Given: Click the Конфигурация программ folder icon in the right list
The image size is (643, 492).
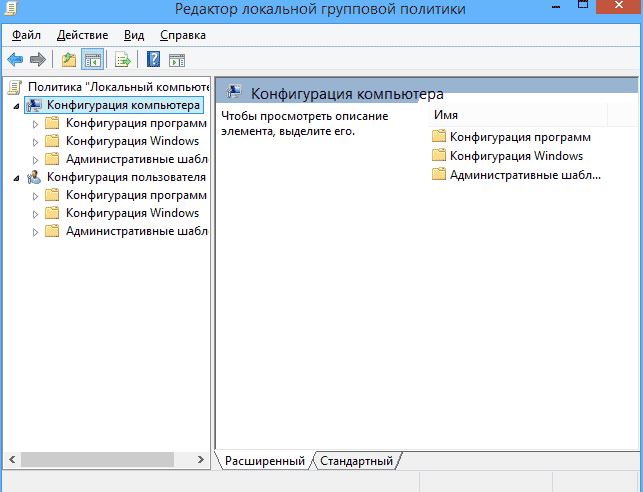Looking at the screenshot, I should [x=439, y=136].
